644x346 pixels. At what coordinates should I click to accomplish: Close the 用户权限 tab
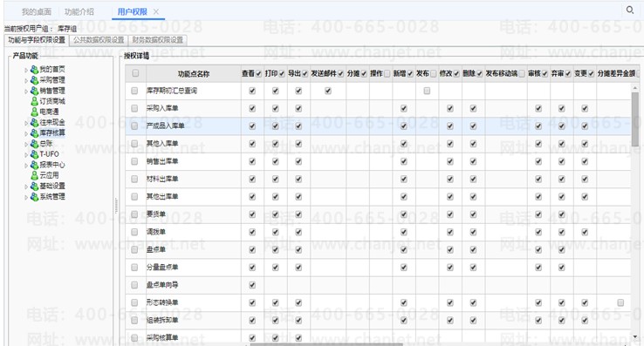point(156,12)
